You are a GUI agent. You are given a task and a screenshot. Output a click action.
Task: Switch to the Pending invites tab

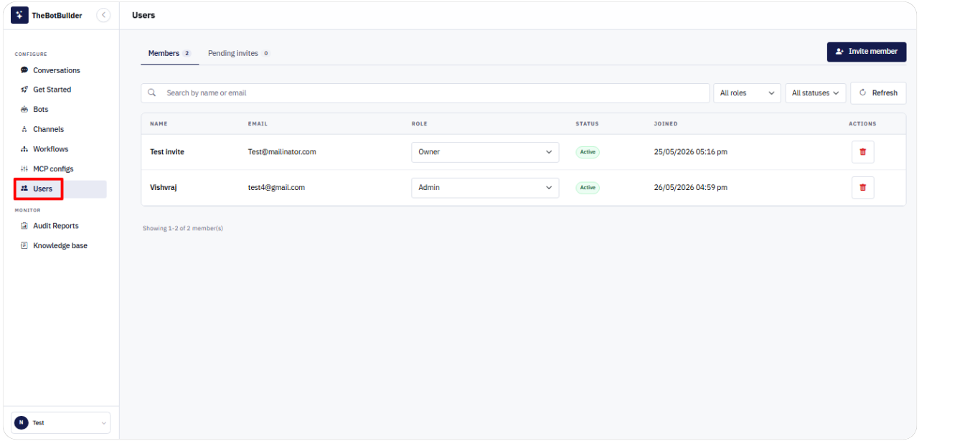pyautogui.click(x=238, y=53)
